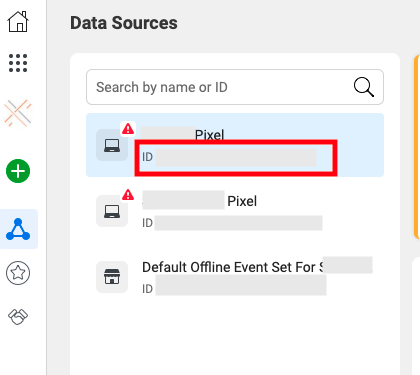The width and height of the screenshot is (420, 375).
Task: Click the laptop icon of second Pixel
Action: (112, 211)
